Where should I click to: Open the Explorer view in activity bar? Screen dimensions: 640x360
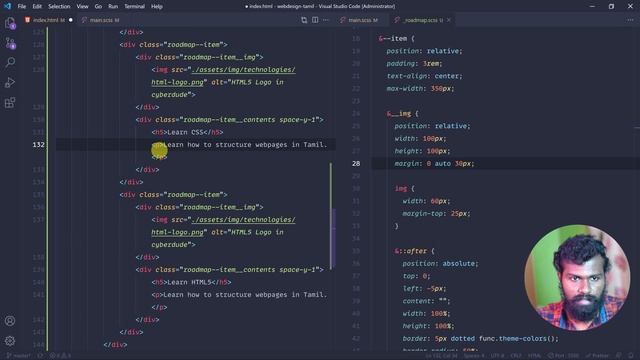point(10,23)
